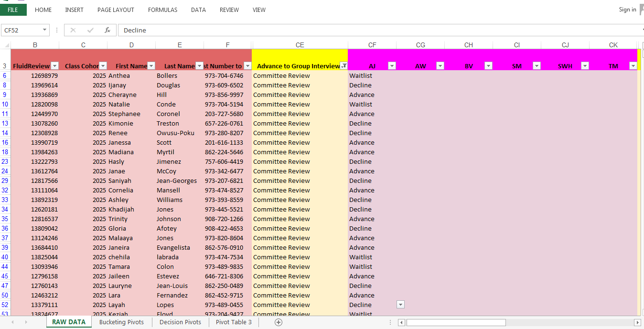Open the FILE menu
The image size is (644, 329).
point(13,9)
